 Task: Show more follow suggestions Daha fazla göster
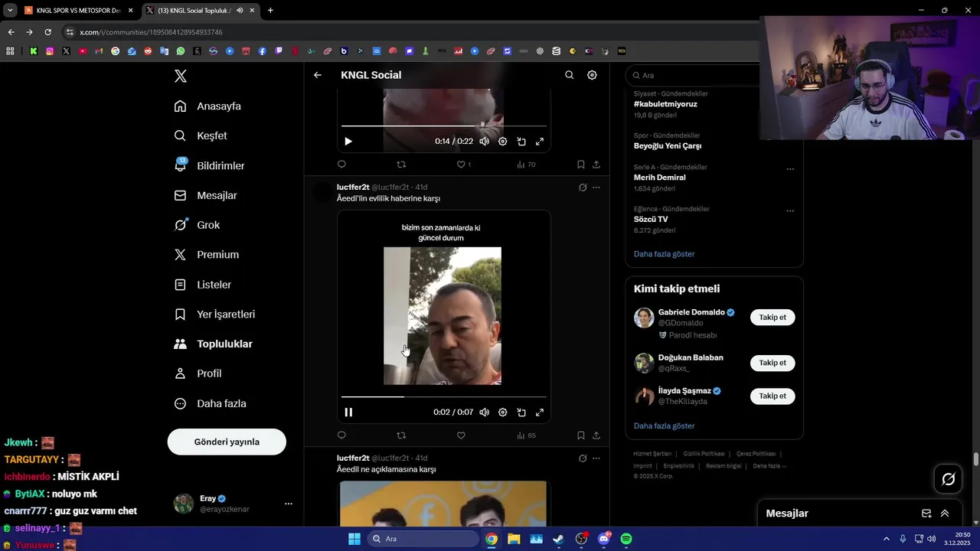664,425
